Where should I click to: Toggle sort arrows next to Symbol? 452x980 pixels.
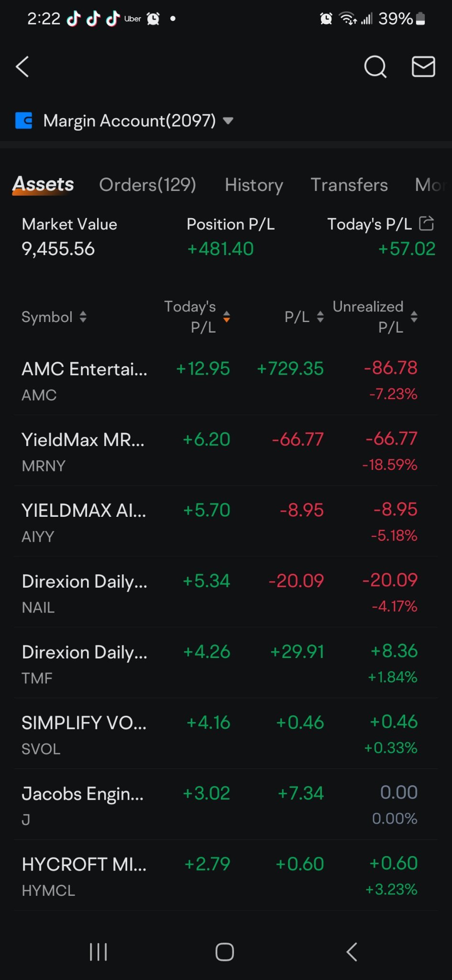click(x=83, y=317)
